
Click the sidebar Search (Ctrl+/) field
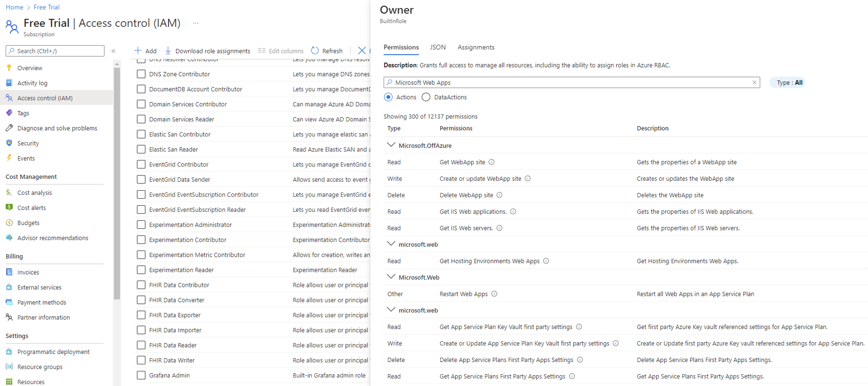coord(55,51)
